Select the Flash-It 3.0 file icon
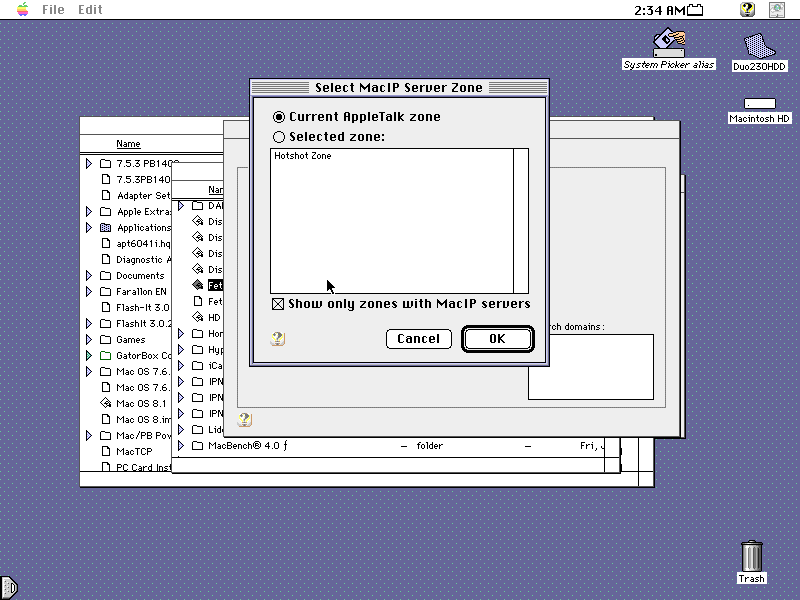The width and height of the screenshot is (800, 600). (106, 307)
